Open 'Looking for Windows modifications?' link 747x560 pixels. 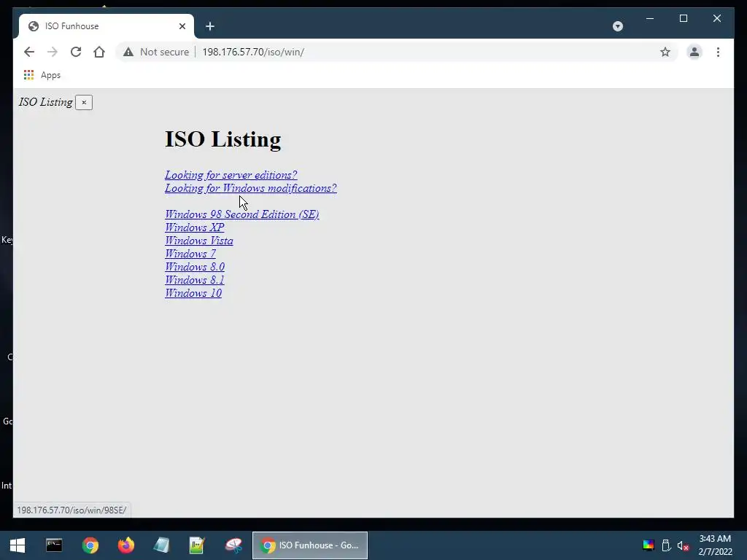point(251,188)
